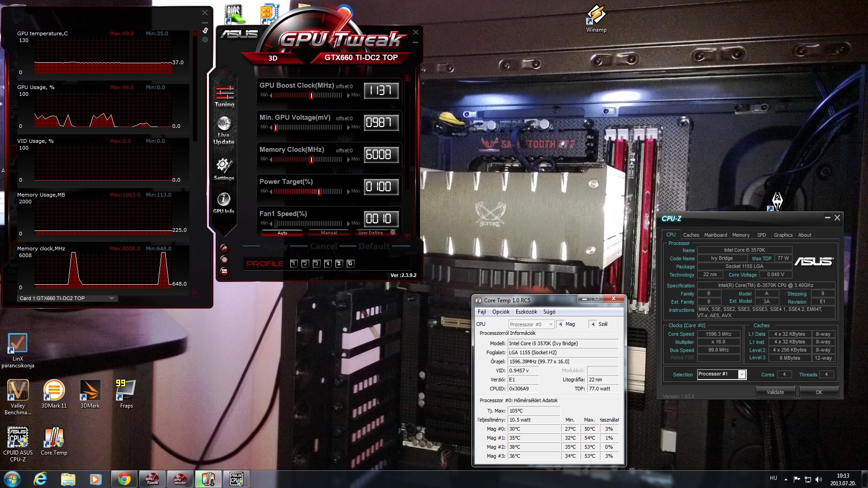The height and width of the screenshot is (488, 868).
Task: Open Windows Explorer folder on taskbar
Action: pyautogui.click(x=68, y=479)
